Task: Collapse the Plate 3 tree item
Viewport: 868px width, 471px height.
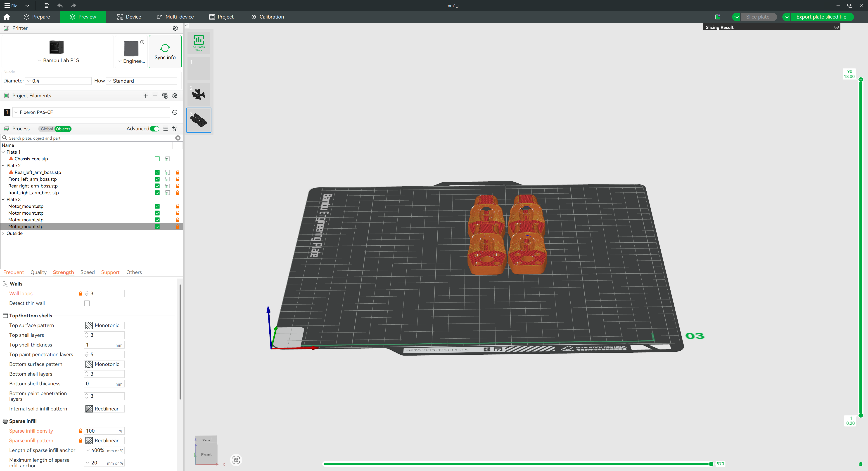Action: click(3, 199)
